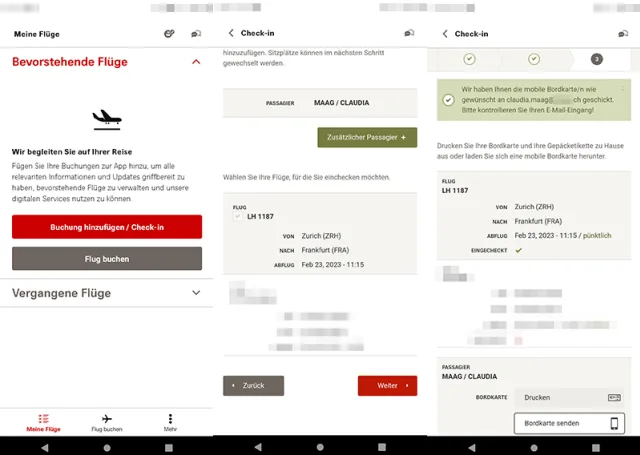This screenshot has height=455, width=640.
Task: Tap the Mehr three-dots icon
Action: 170,418
